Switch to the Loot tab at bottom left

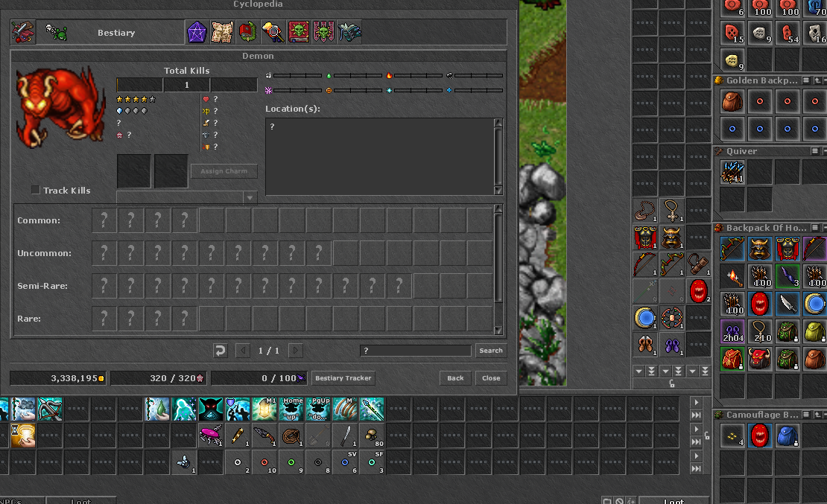pyautogui.click(x=82, y=500)
